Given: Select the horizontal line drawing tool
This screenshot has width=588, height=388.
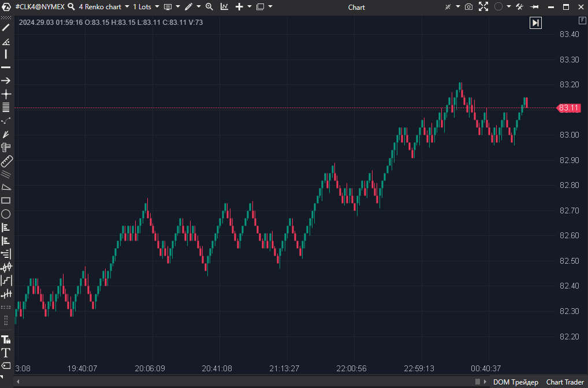Looking at the screenshot, I should point(6,67).
